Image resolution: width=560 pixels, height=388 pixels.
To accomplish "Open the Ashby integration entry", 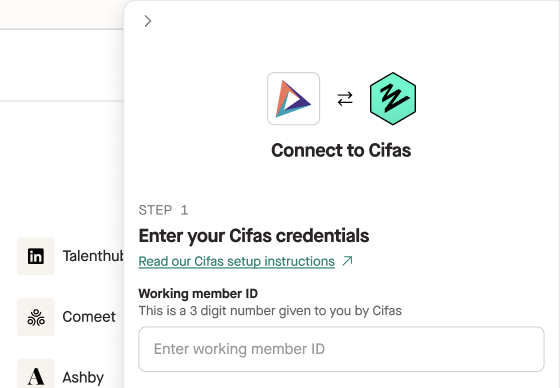I will [83, 377].
